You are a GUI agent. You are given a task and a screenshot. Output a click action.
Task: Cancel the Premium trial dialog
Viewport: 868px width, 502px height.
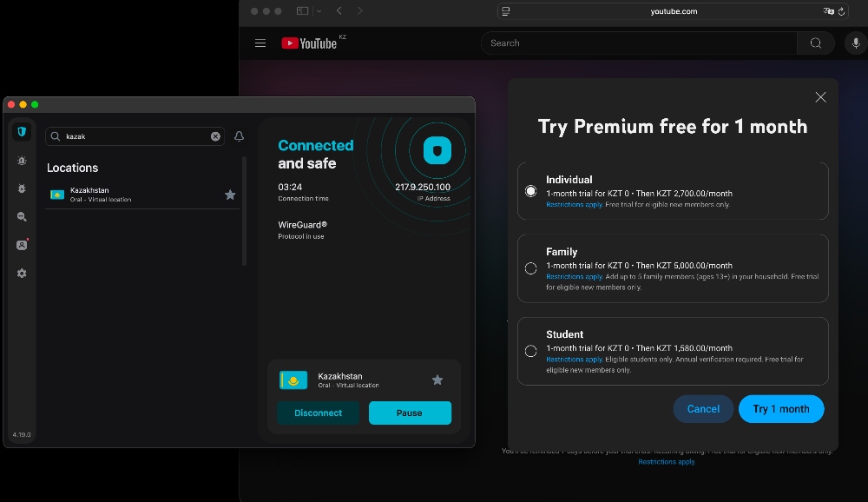(x=703, y=409)
